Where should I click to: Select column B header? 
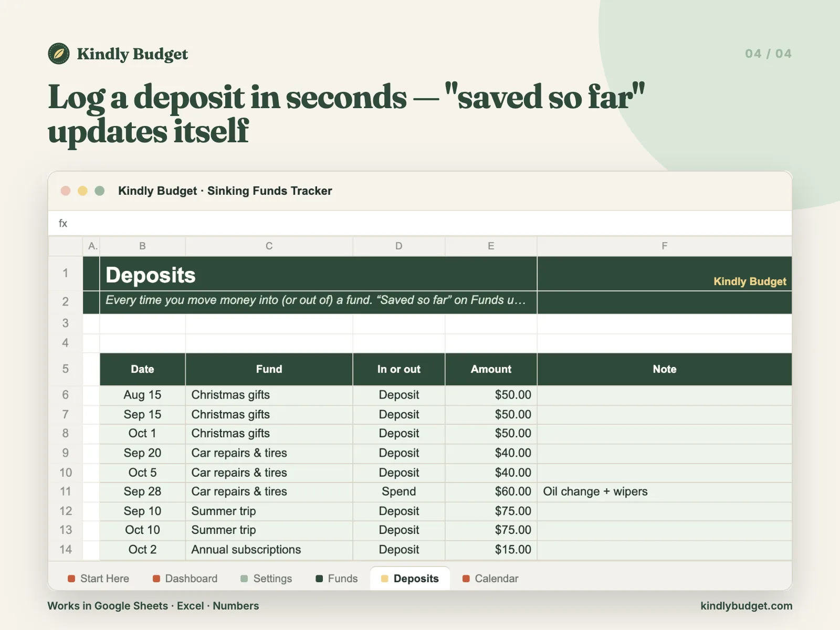tap(142, 246)
